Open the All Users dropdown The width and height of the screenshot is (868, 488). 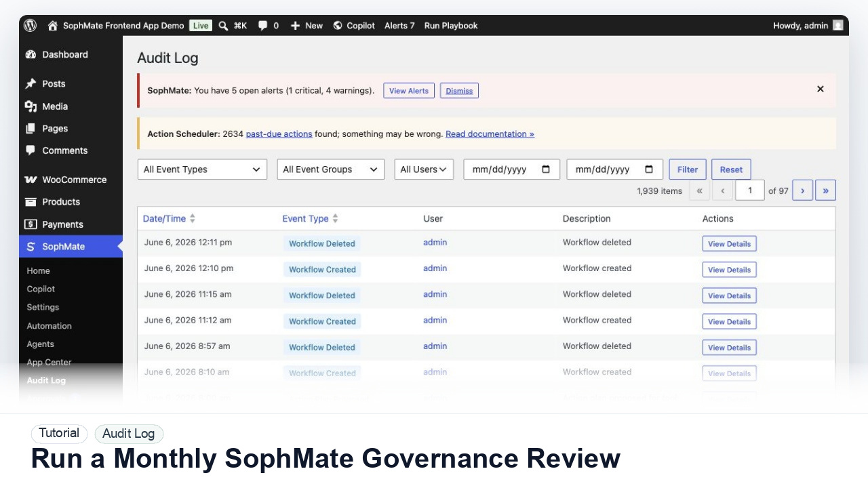[424, 169]
